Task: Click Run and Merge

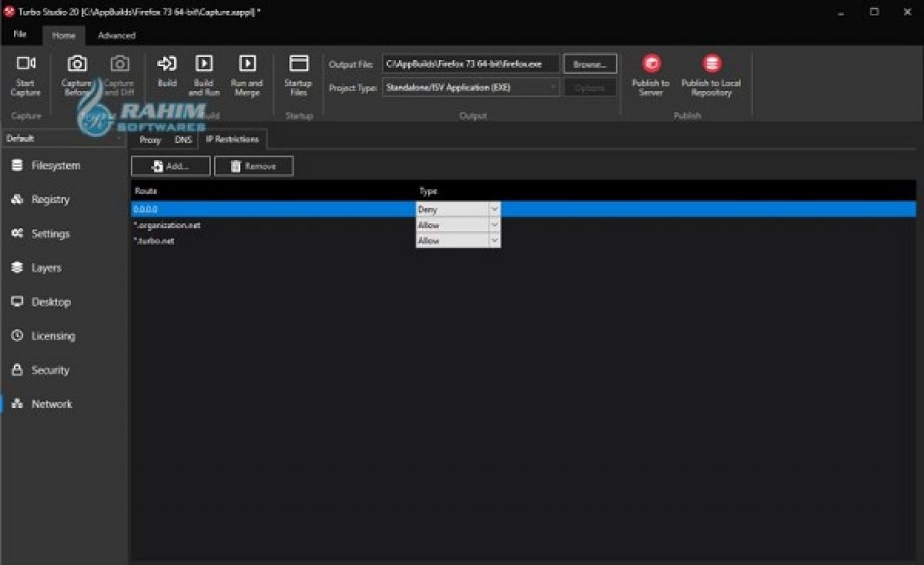Action: (x=247, y=73)
